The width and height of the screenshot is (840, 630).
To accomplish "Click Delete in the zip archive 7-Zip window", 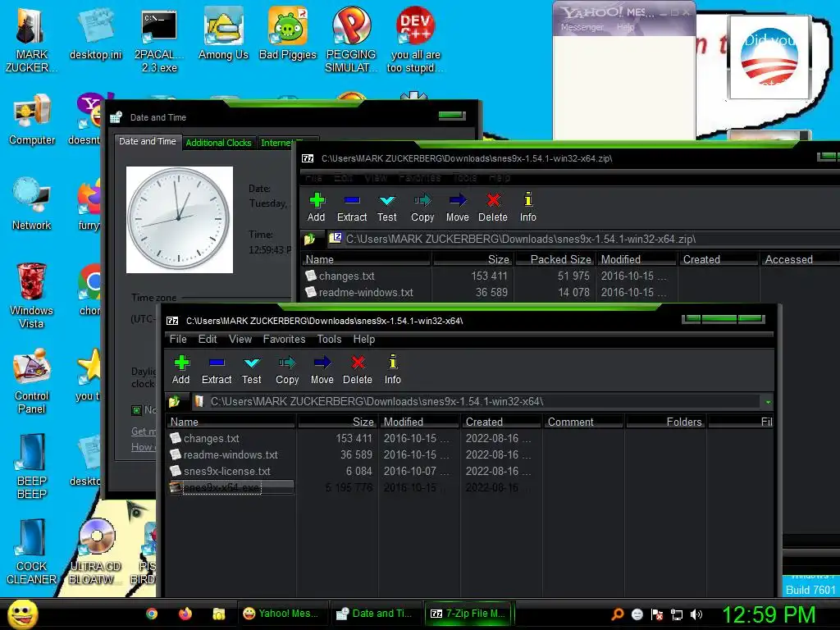I will [x=493, y=208].
